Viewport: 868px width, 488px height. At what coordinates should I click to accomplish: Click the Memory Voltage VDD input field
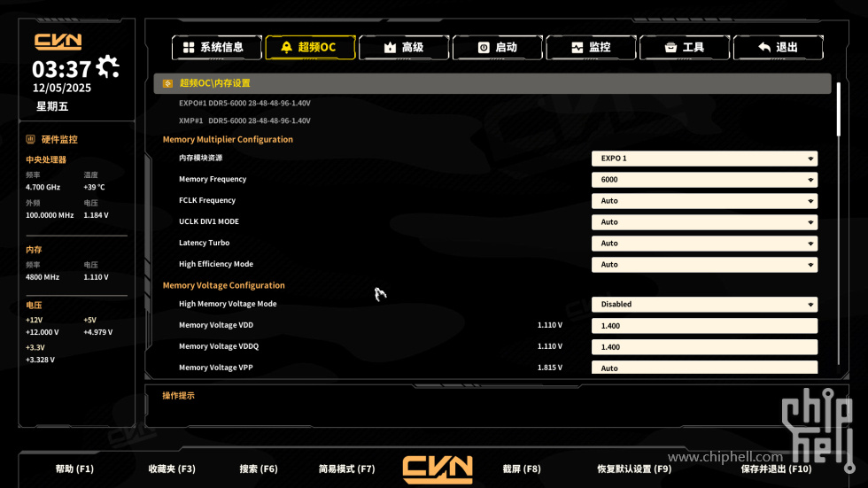pos(704,326)
